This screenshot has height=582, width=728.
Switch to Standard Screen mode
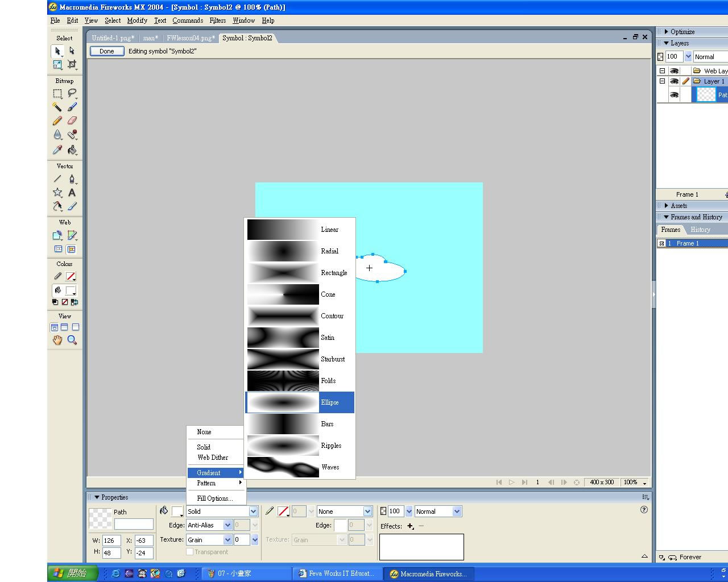(54, 327)
